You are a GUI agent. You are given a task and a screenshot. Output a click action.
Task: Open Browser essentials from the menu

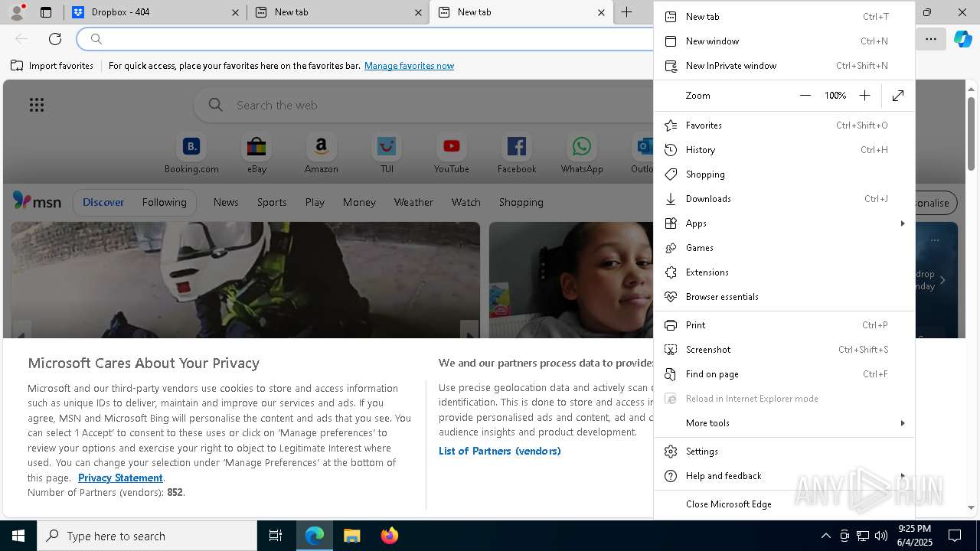pos(785,297)
